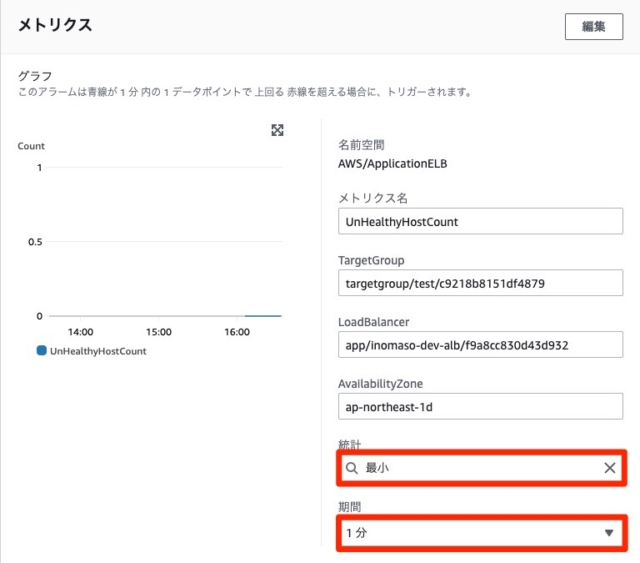Open the 期間 dropdown arrow

click(x=609, y=533)
